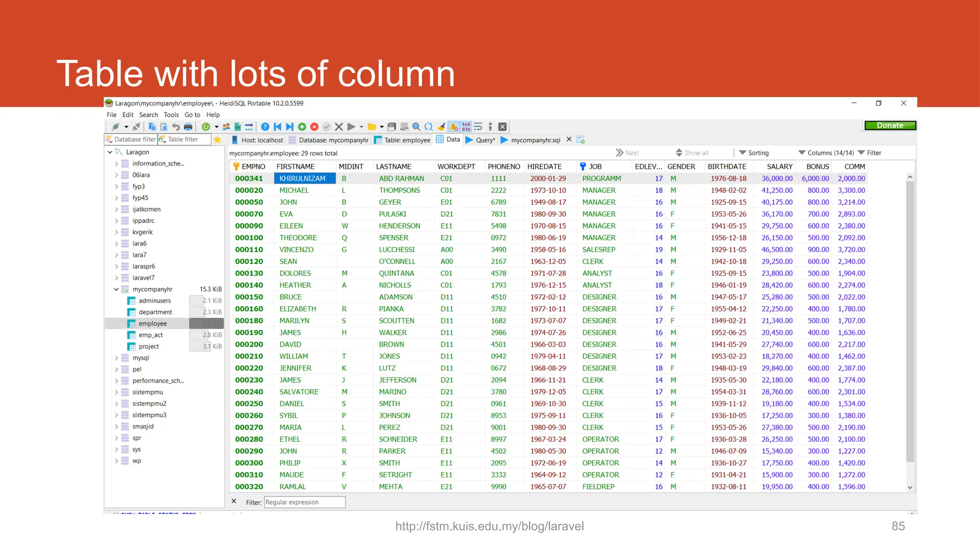Expand the mysql database node
The width and height of the screenshot is (980, 551).
coord(116,358)
